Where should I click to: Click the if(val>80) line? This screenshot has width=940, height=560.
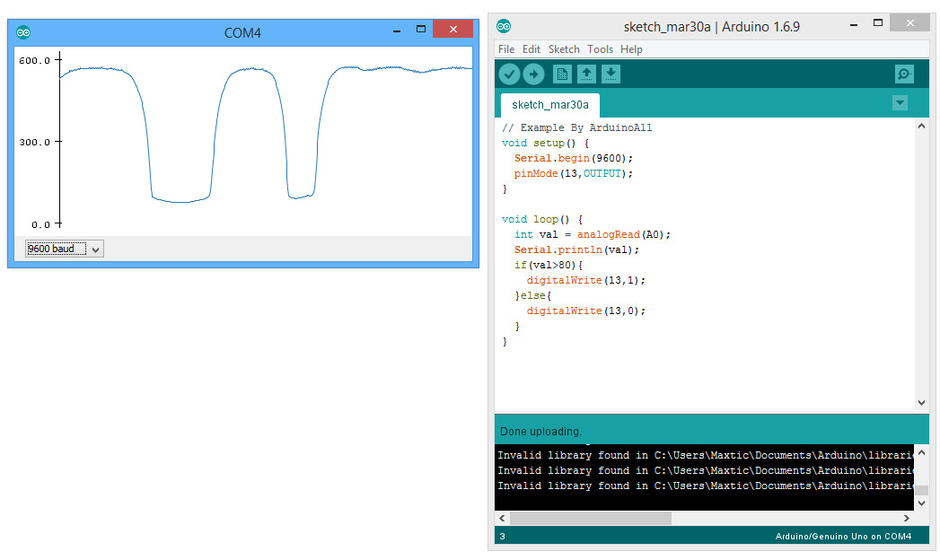pos(549,265)
